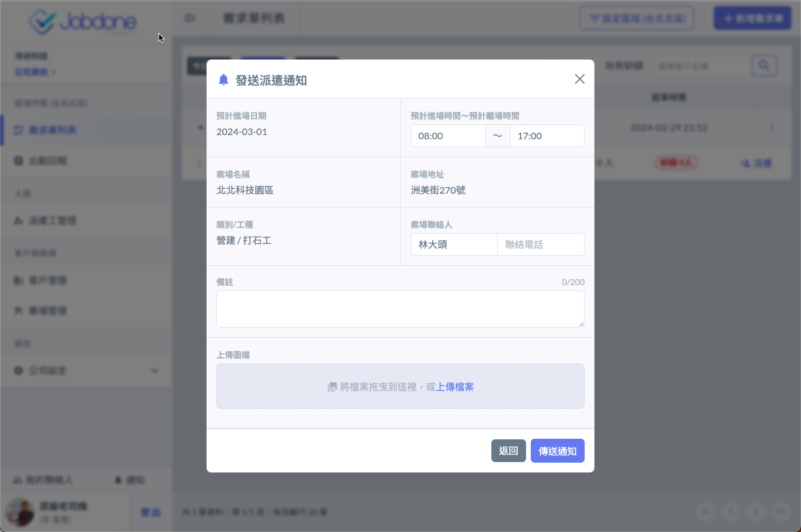Click the Jobdone logo
Image resolution: width=801 pixels, height=532 pixels.
coord(83,22)
